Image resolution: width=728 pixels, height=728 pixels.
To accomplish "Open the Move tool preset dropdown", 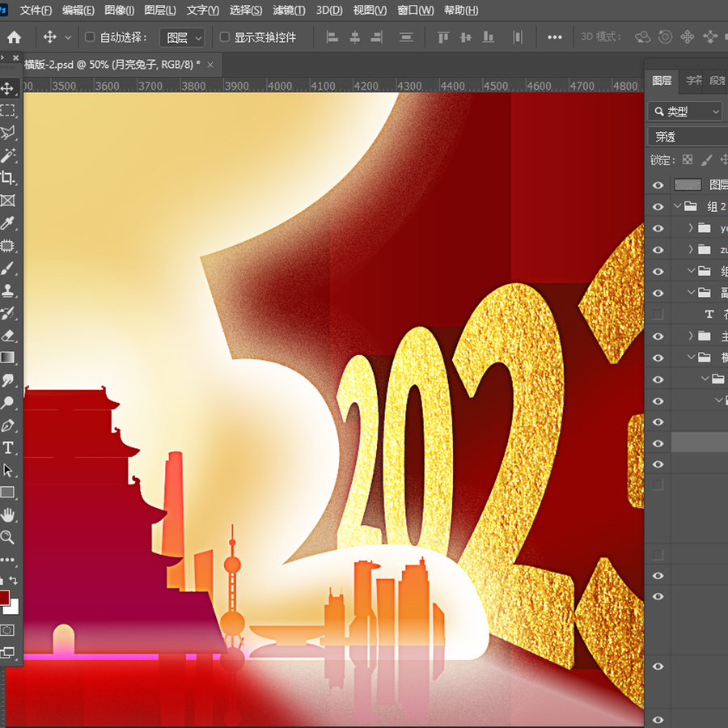I will pos(68,37).
